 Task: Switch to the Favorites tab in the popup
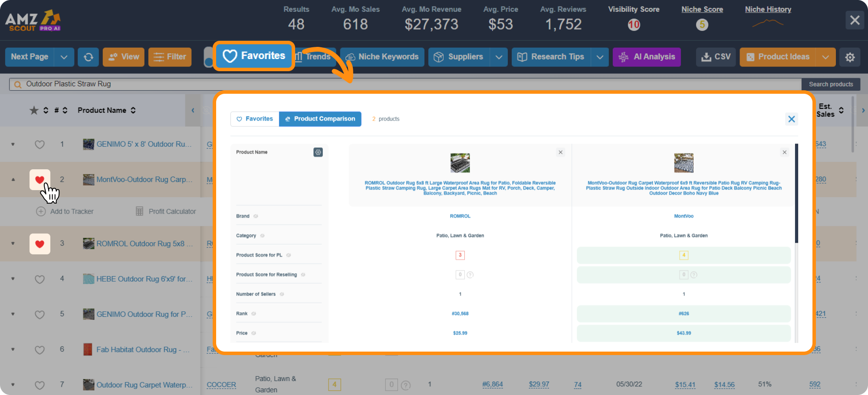point(254,118)
